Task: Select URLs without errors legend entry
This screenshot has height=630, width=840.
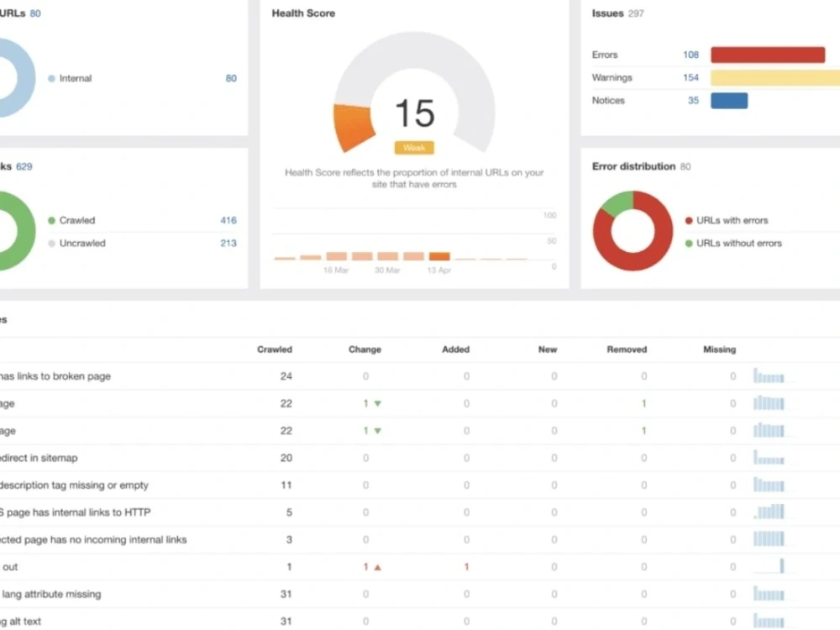Action: [733, 244]
